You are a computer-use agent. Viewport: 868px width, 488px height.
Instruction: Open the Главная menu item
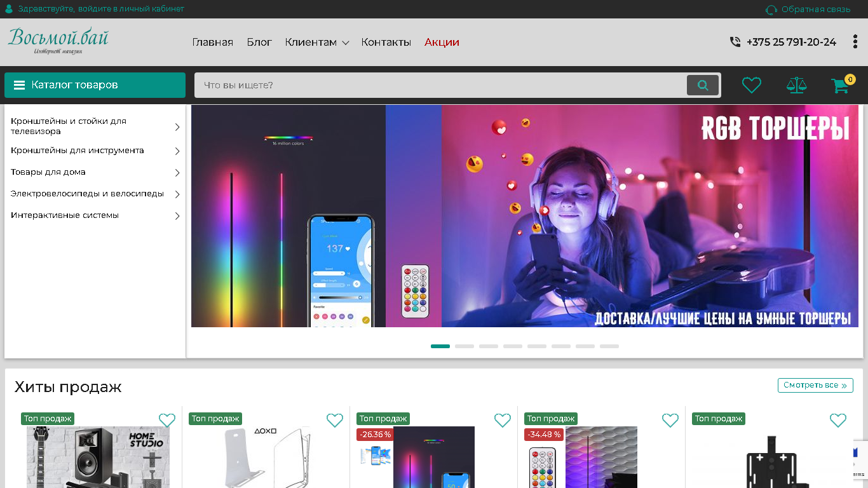point(213,42)
